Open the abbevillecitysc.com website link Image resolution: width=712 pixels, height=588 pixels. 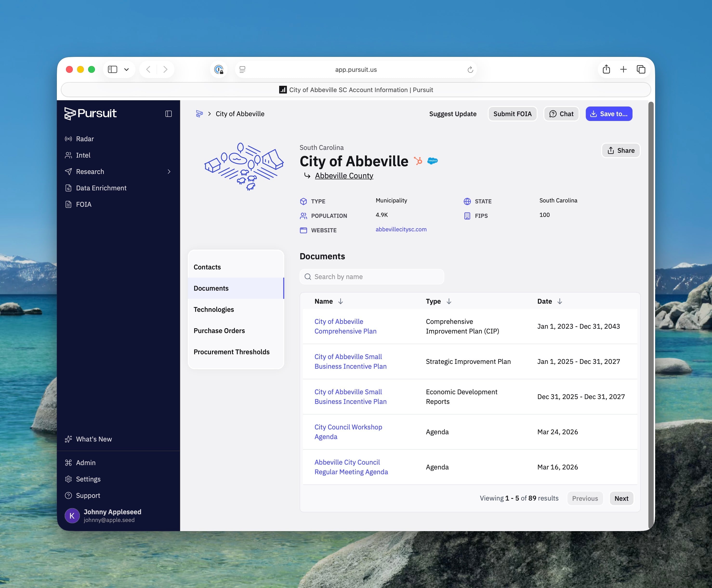coord(401,229)
